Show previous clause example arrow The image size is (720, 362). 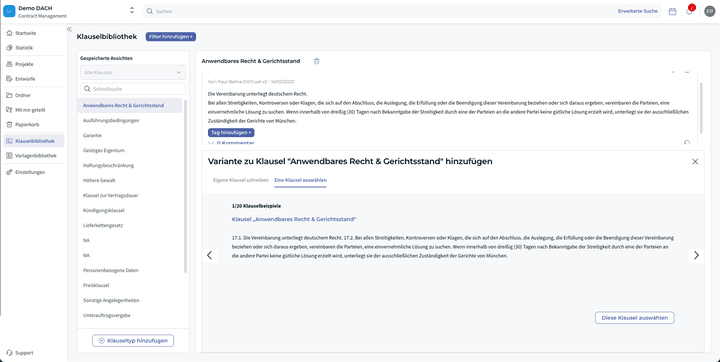pos(209,255)
